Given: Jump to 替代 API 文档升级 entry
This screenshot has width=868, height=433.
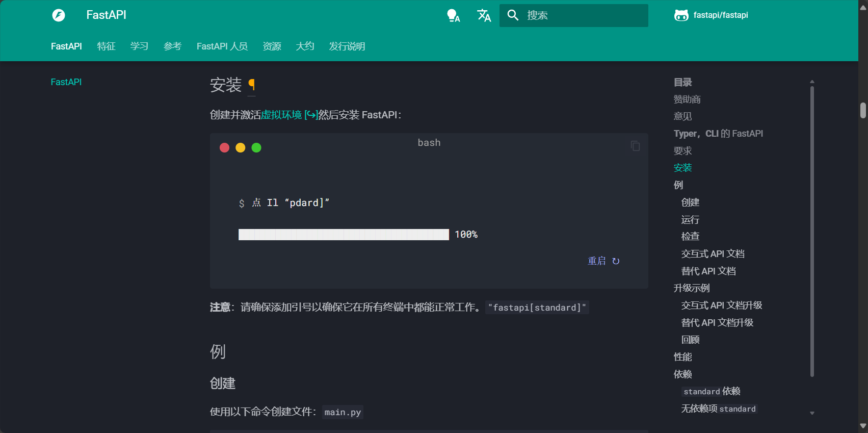Looking at the screenshot, I should (x=717, y=323).
